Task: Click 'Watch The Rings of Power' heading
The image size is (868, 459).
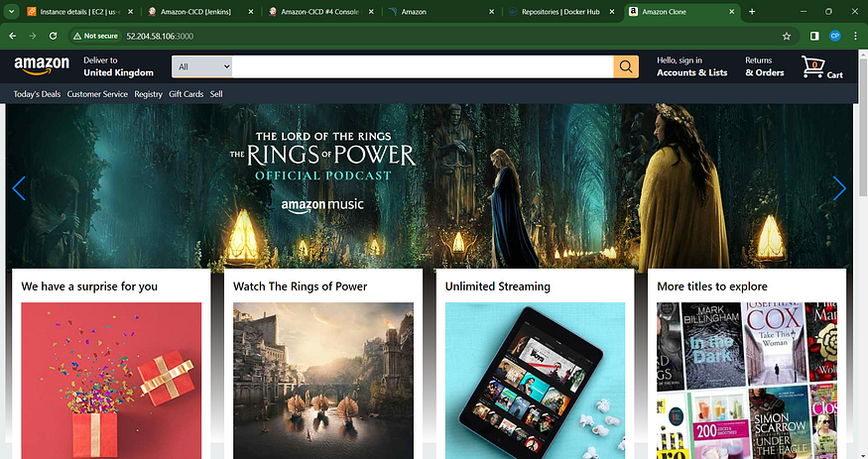Action: tap(300, 287)
